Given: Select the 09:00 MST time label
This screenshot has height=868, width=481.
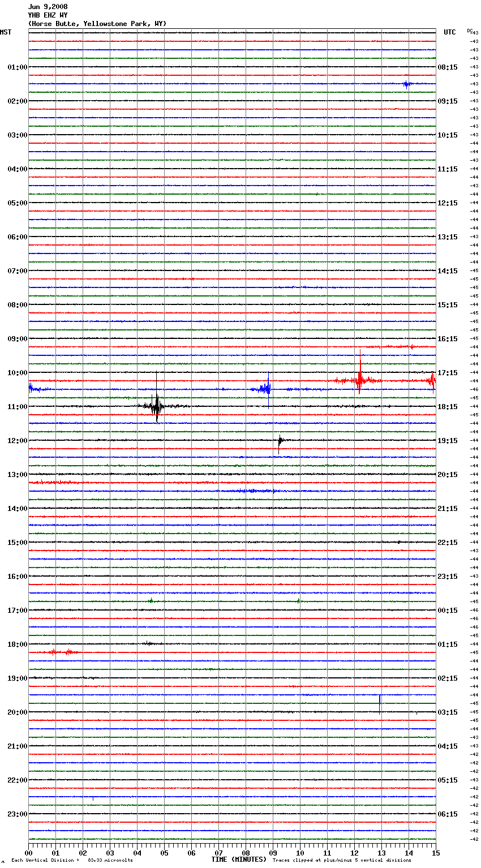Looking at the screenshot, I should point(17,339).
